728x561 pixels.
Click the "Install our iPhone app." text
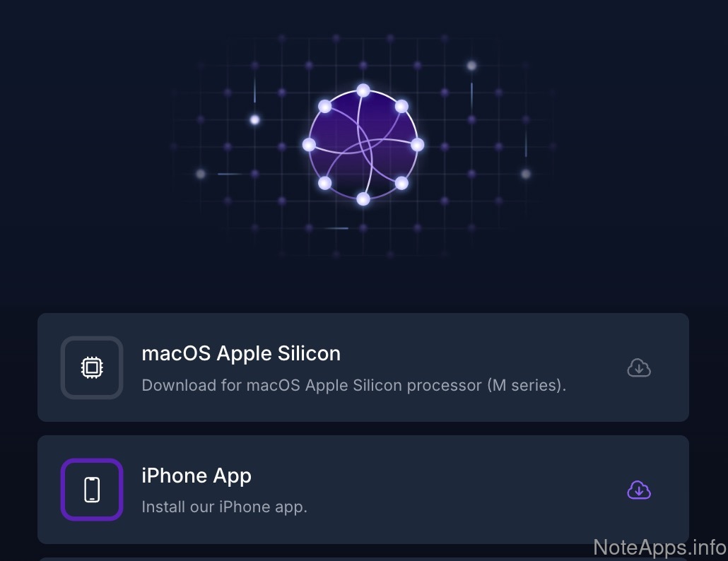225,507
